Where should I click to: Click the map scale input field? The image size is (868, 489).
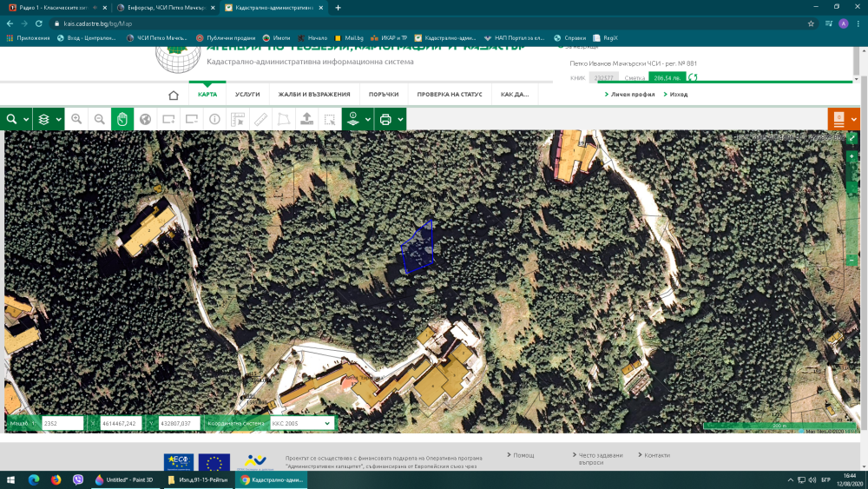62,423
